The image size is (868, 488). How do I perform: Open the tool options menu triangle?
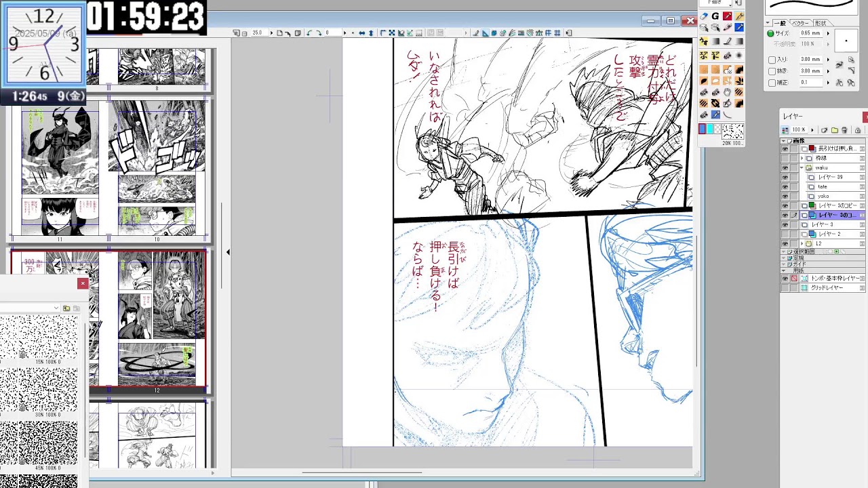point(768,23)
